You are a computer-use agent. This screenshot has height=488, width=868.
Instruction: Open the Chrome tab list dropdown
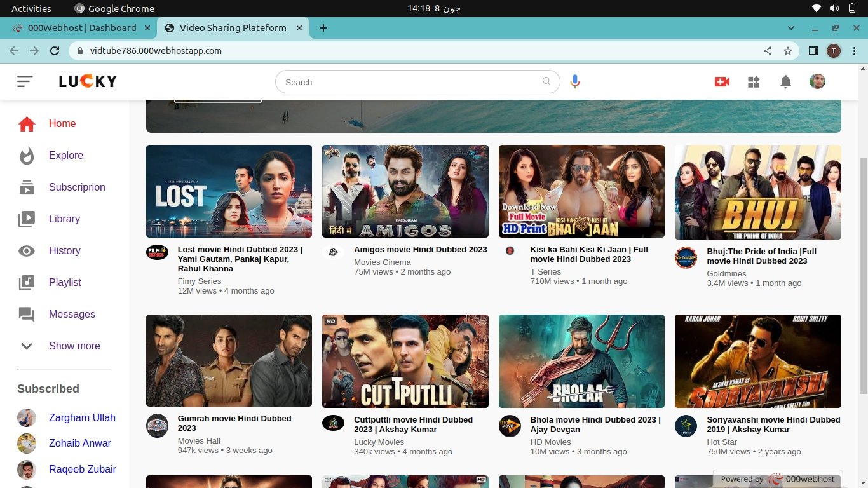[790, 28]
